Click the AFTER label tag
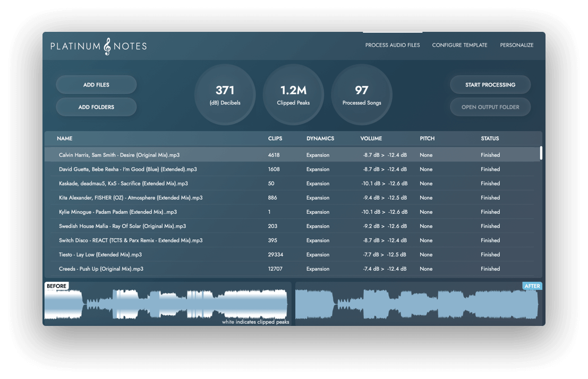The image size is (588, 379). click(x=532, y=286)
